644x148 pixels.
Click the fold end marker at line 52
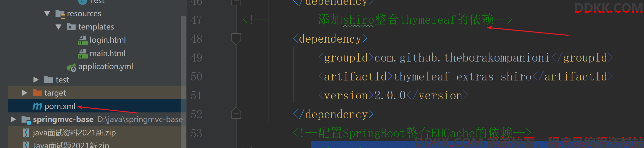tap(236, 113)
